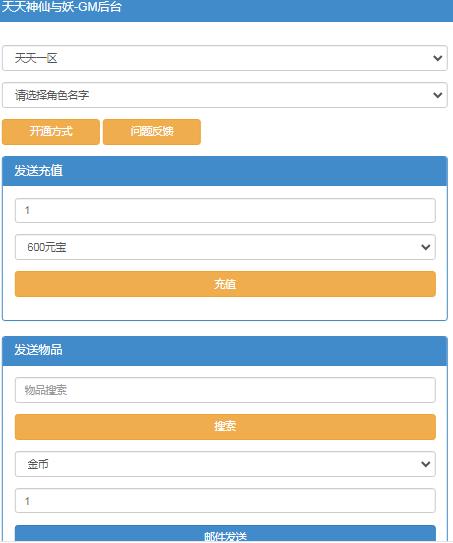Expand the 请选择角色名字 character dropdown
Screen dimensions: 453x543
coord(225,95)
